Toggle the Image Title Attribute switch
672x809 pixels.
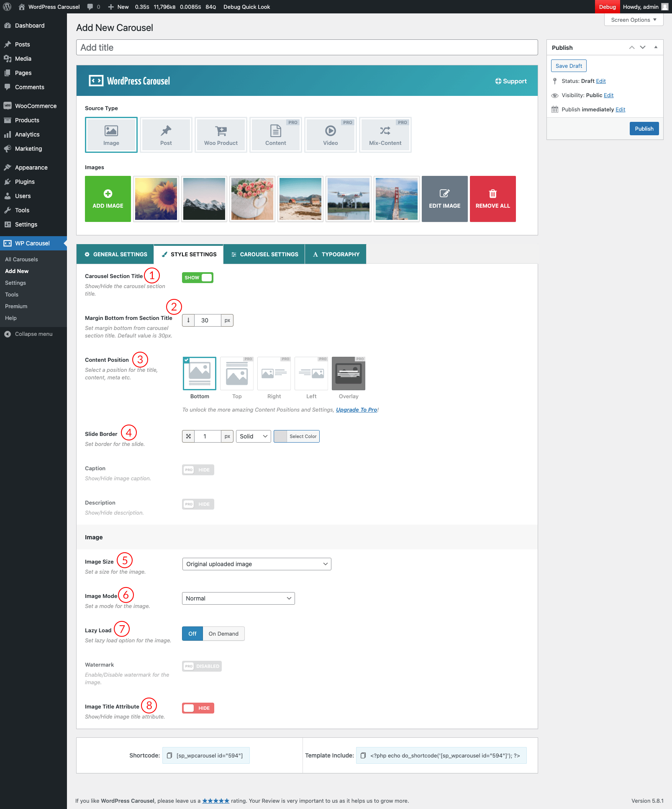coord(198,708)
